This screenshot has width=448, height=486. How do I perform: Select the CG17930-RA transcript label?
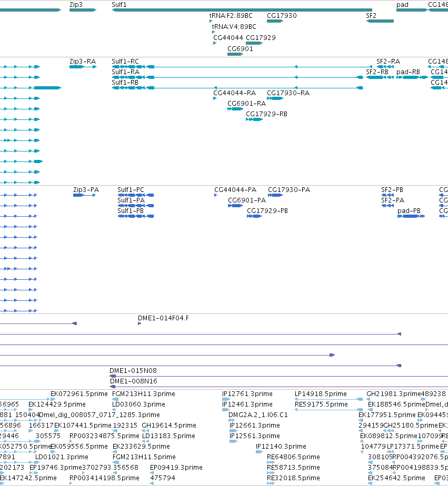[x=288, y=93]
